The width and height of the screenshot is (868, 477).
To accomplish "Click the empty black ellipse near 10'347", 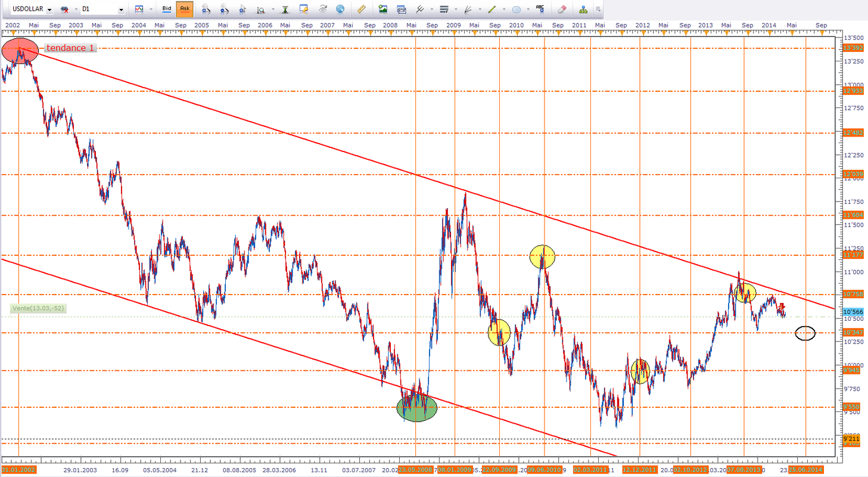I will tap(805, 333).
